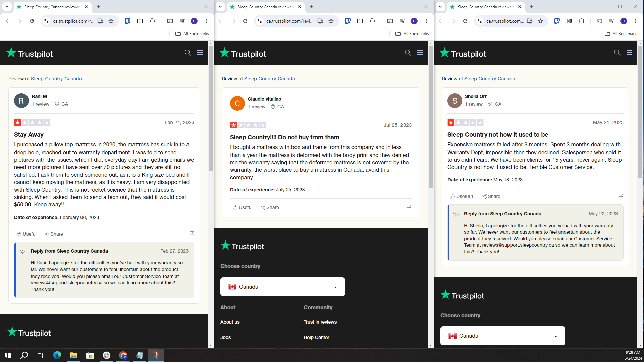Open Extensions puzzle icon in left window
The width and height of the screenshot is (644, 362).
coord(152,21)
